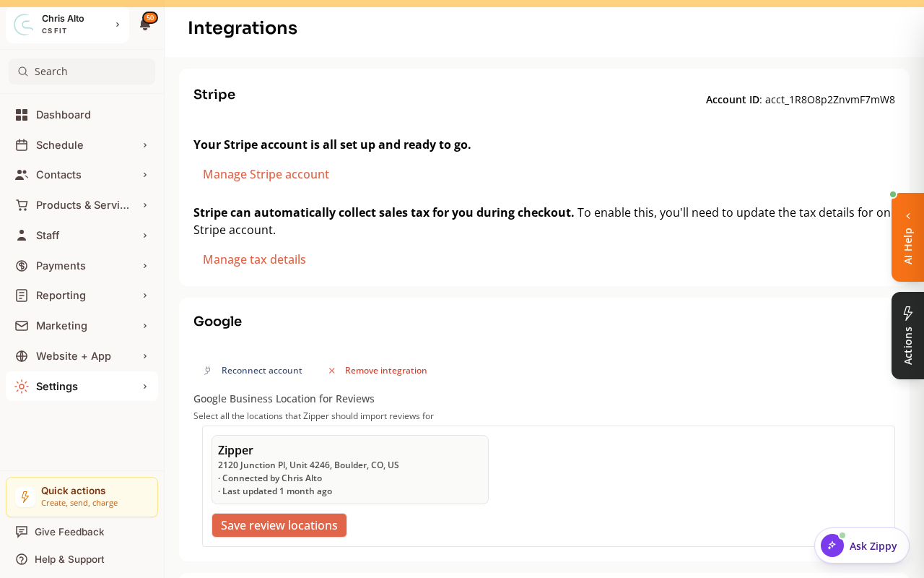Expand the Payments menu chevron
This screenshot has width=924, height=578.
click(145, 266)
